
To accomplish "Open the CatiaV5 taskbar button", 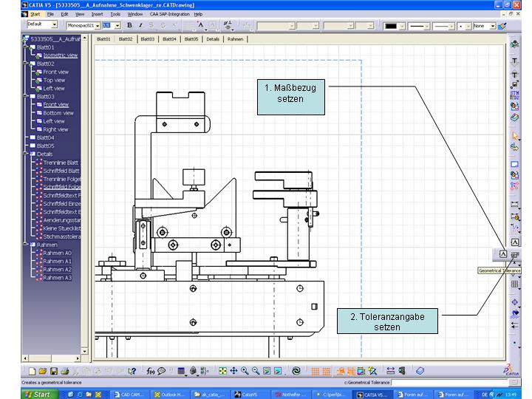I will click(x=250, y=395).
